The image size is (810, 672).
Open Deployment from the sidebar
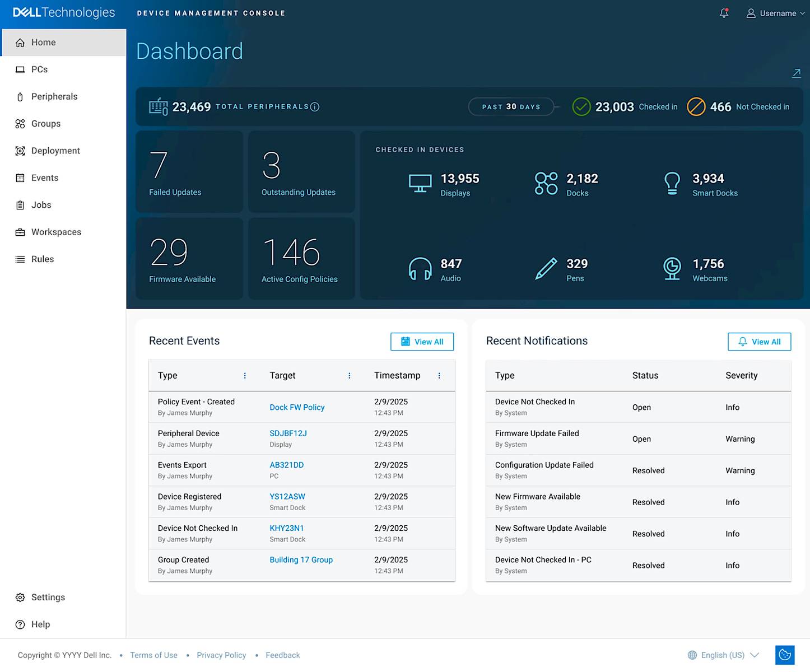click(x=55, y=151)
